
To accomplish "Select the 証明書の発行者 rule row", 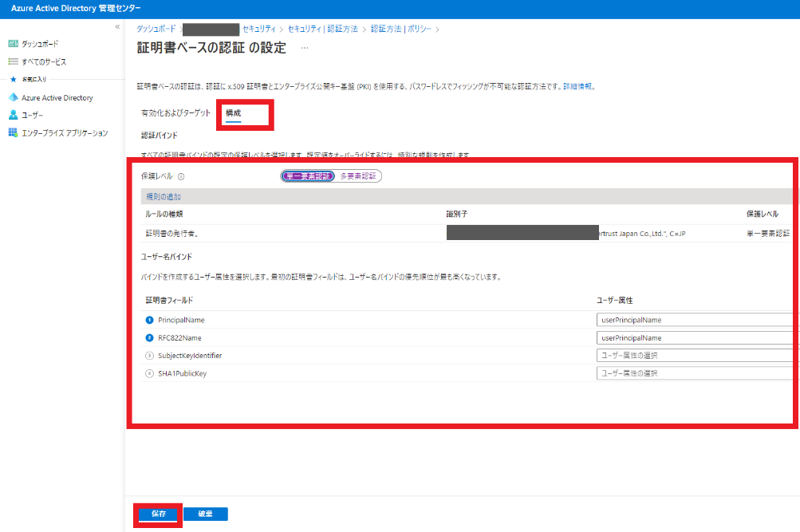I will (467, 233).
